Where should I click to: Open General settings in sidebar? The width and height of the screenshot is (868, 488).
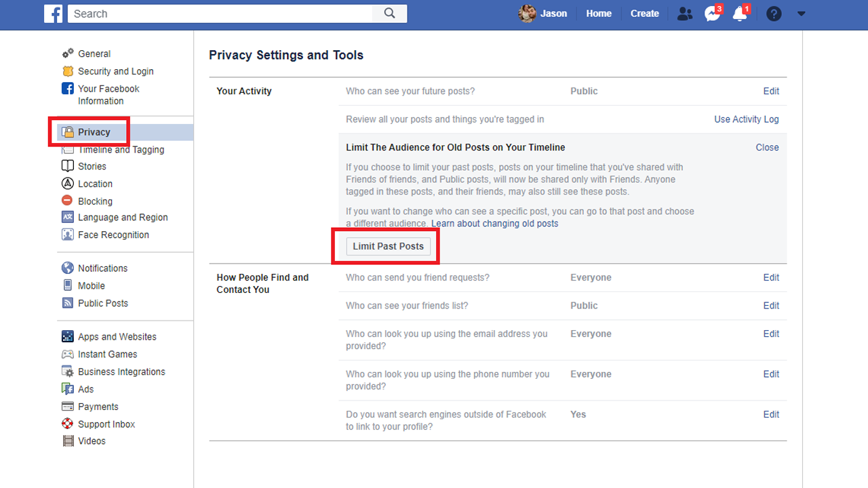94,54
